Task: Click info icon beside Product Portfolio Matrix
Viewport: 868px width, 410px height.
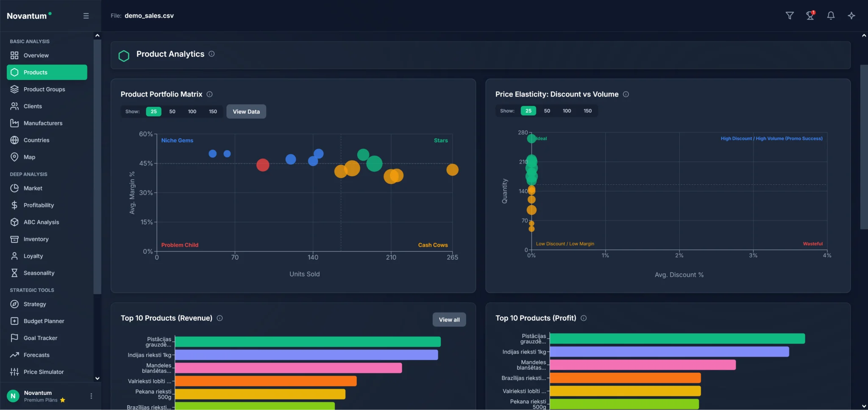Action: [x=209, y=94]
